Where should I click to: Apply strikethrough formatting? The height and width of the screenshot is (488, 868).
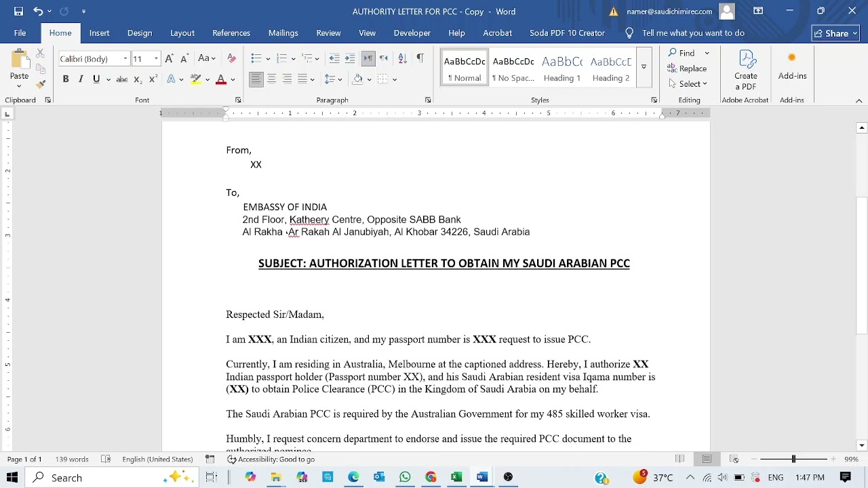(x=121, y=79)
